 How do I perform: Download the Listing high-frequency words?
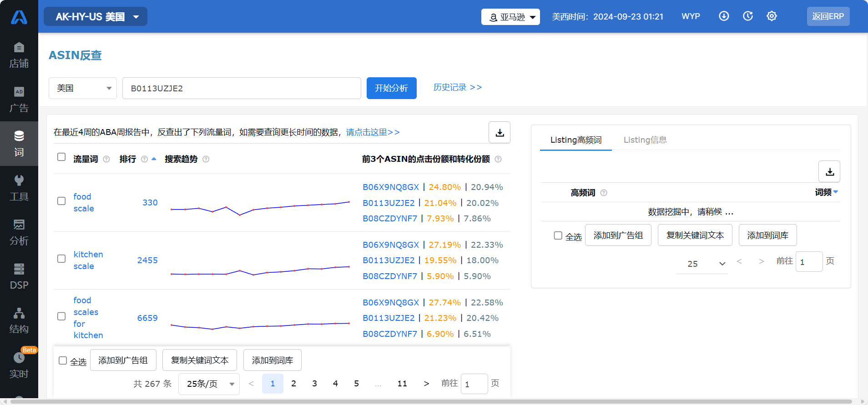(829, 171)
